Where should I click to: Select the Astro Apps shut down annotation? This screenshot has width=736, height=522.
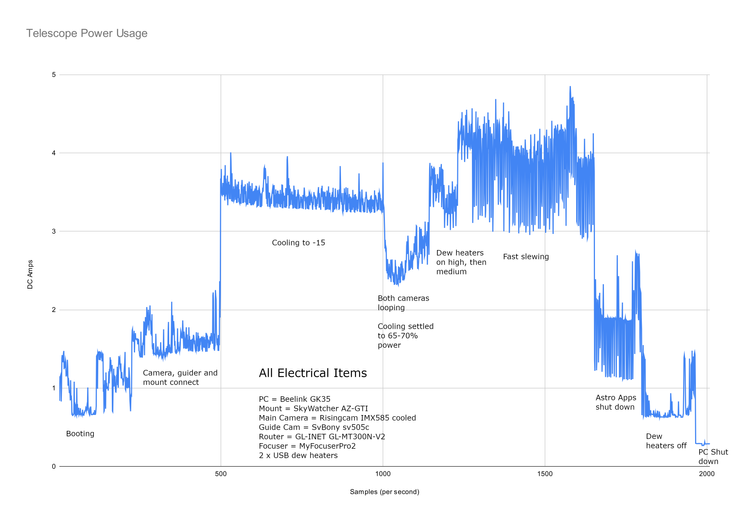[615, 402]
